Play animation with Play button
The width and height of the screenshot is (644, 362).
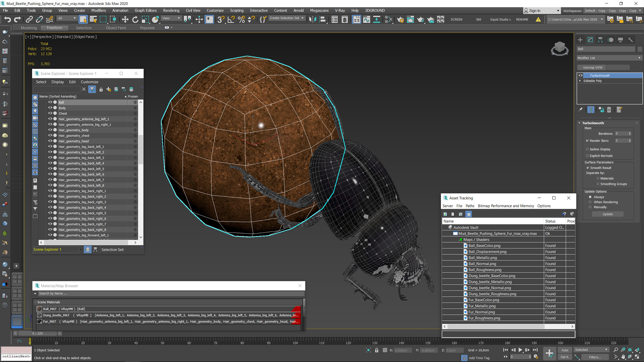(520, 350)
